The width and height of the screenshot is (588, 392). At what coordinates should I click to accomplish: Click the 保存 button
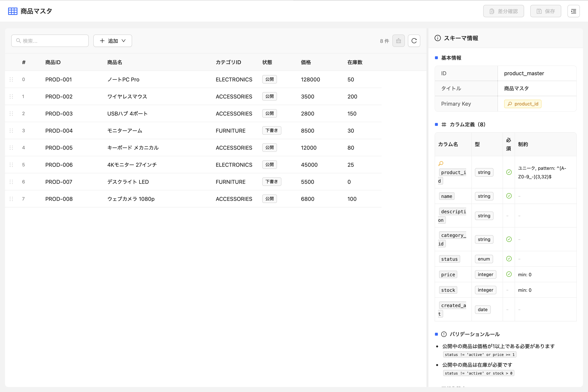(x=546, y=11)
